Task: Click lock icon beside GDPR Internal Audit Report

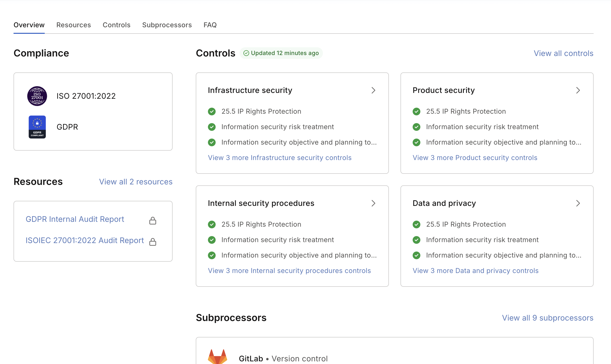Action: pyautogui.click(x=153, y=221)
